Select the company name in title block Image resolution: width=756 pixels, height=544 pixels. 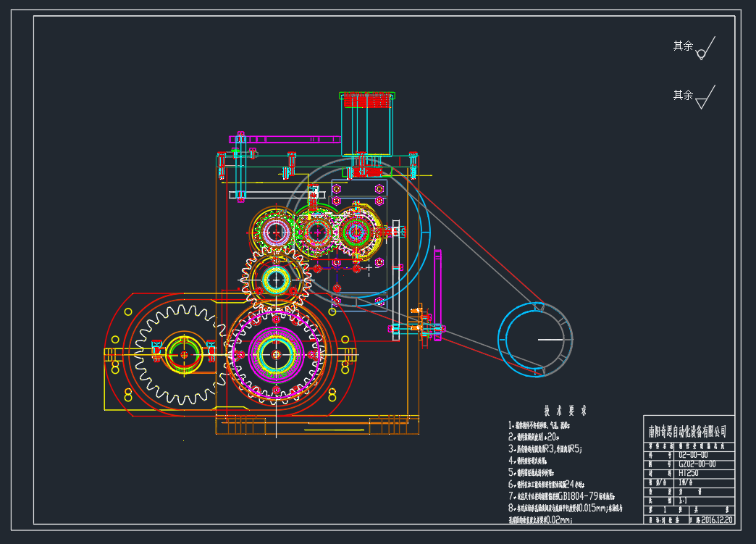pos(688,431)
